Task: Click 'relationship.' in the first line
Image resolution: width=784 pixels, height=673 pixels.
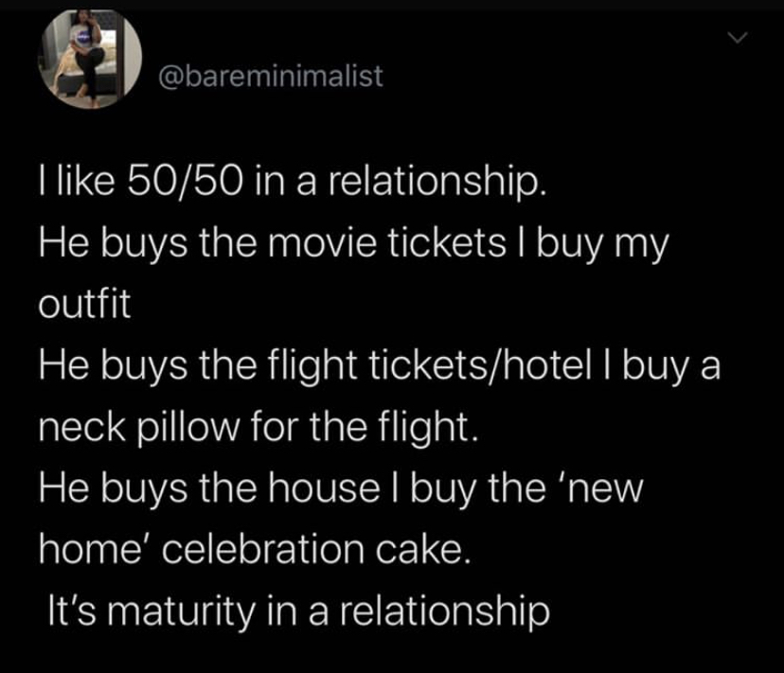Action: click(x=437, y=182)
